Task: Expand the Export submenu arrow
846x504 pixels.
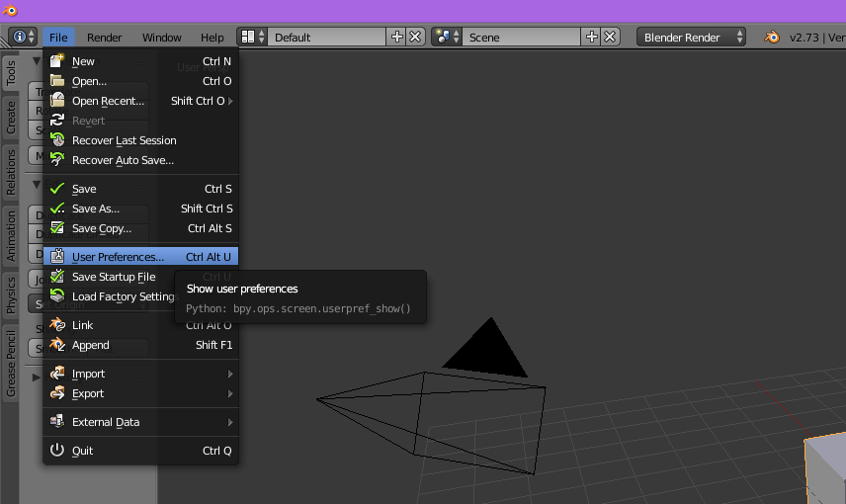Action: [230, 393]
